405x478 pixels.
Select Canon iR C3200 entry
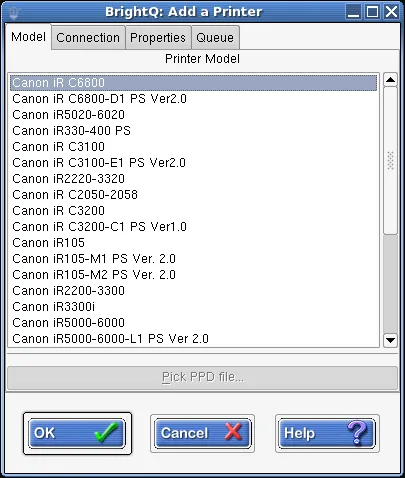[x=194, y=211]
